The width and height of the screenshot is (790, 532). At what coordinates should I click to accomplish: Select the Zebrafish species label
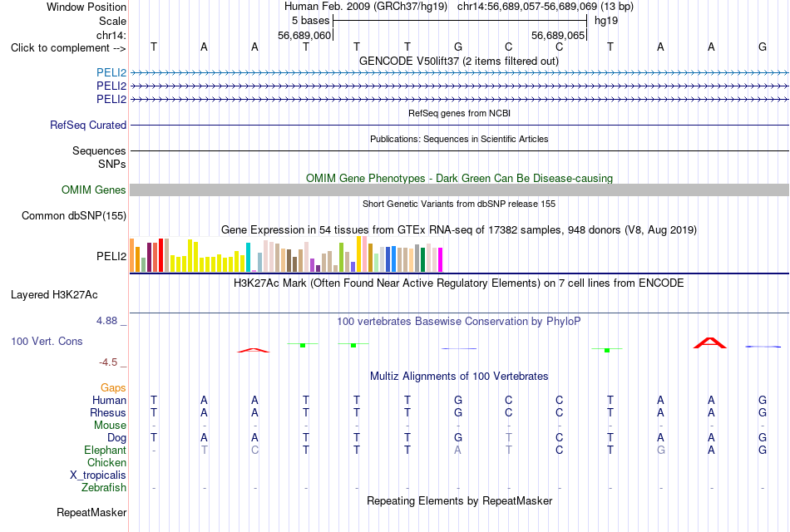[104, 488]
